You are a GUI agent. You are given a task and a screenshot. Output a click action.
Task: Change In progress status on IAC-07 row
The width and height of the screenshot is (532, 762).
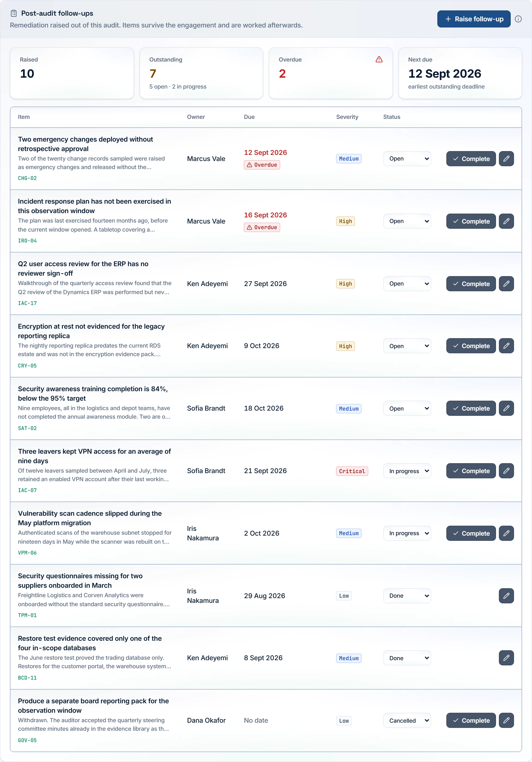[x=407, y=471]
